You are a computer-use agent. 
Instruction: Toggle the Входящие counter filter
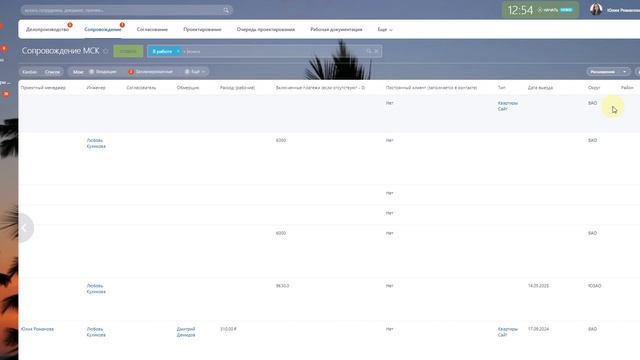coord(103,72)
